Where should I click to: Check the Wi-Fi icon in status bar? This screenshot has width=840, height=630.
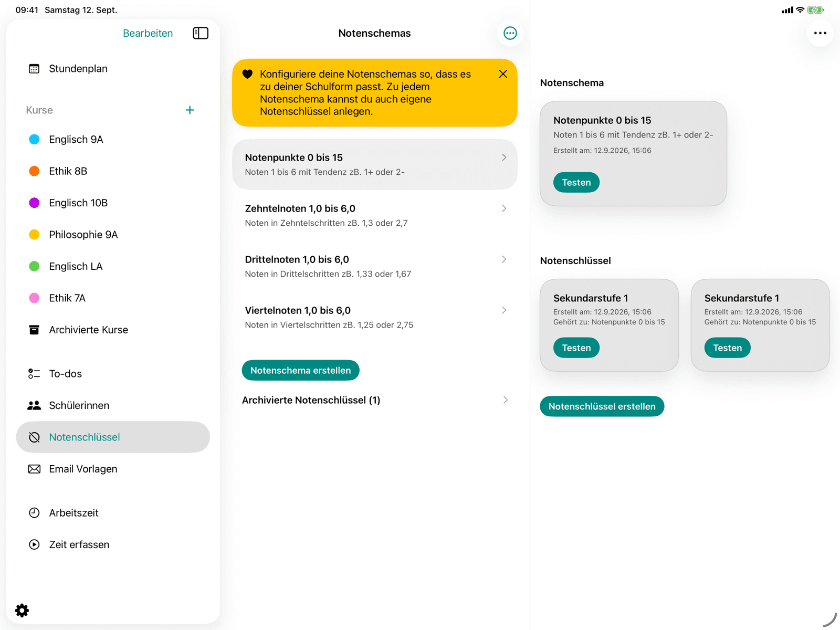pos(800,10)
